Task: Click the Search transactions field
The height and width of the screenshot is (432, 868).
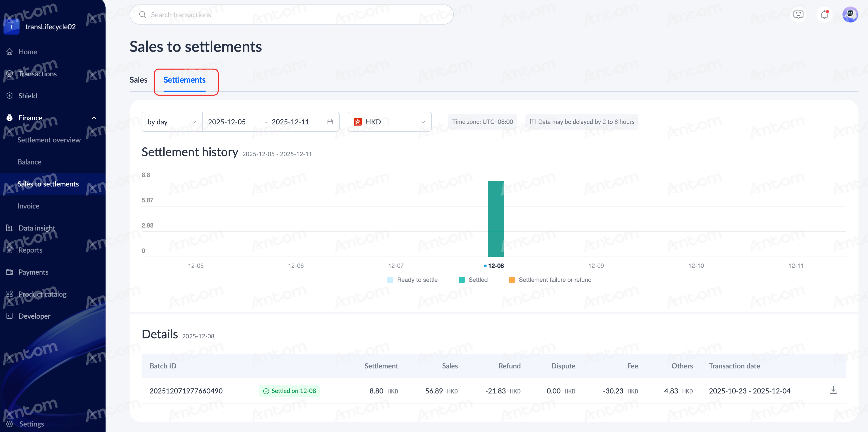Action: [x=291, y=15]
